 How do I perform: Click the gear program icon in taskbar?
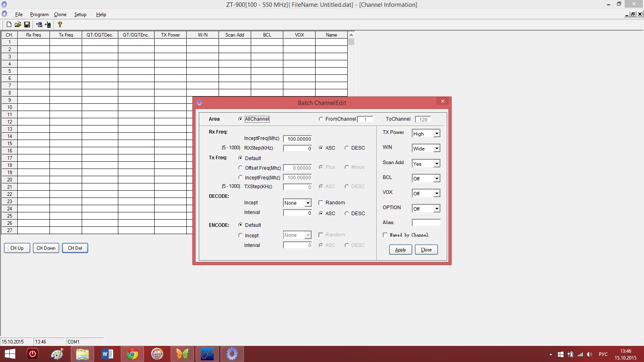coord(232,354)
